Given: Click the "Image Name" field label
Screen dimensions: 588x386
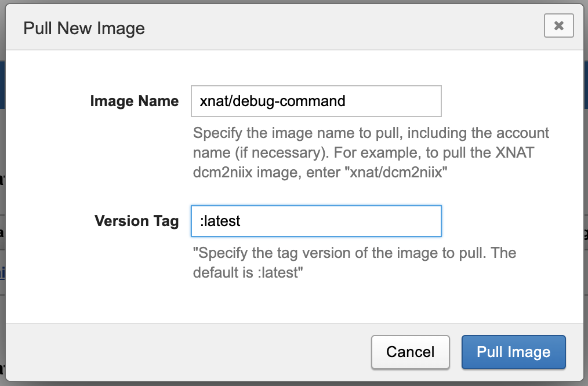Looking at the screenshot, I should 135,101.
